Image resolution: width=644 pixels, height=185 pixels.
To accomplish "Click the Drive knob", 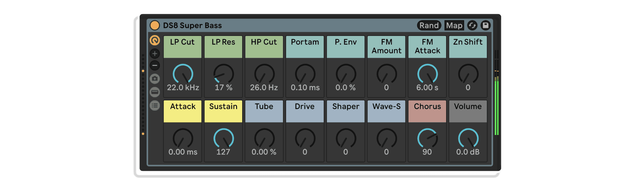I will pos(305,138).
